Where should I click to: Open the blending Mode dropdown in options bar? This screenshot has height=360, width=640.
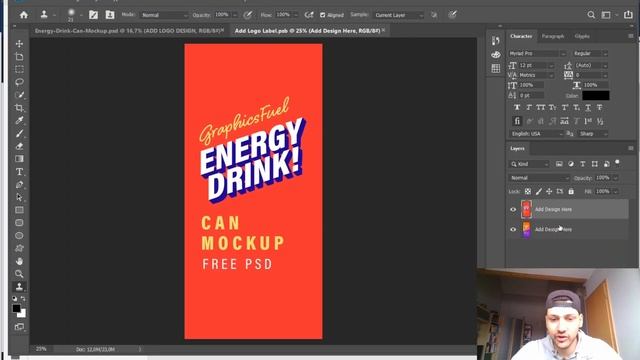click(x=164, y=15)
